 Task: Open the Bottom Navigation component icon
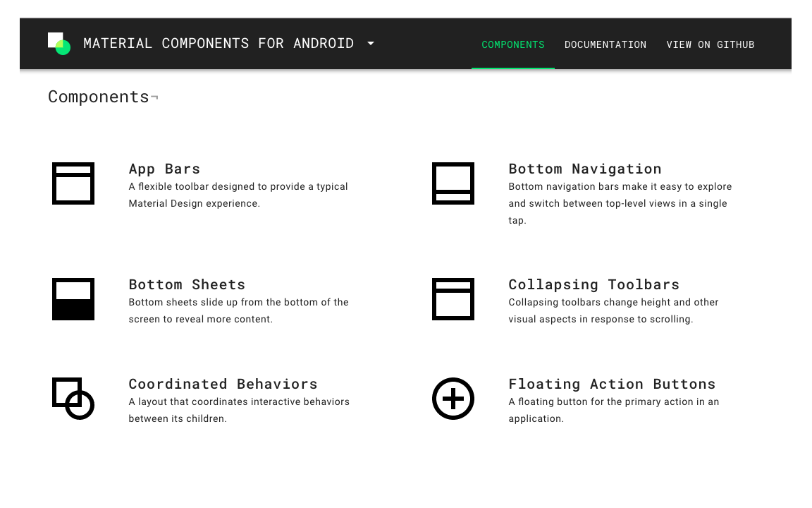pos(453,183)
